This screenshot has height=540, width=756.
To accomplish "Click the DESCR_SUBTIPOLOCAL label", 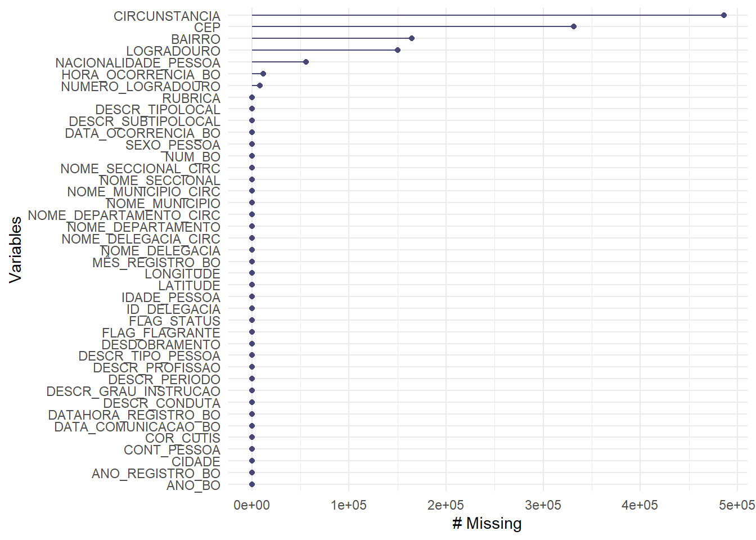I will [x=145, y=121].
